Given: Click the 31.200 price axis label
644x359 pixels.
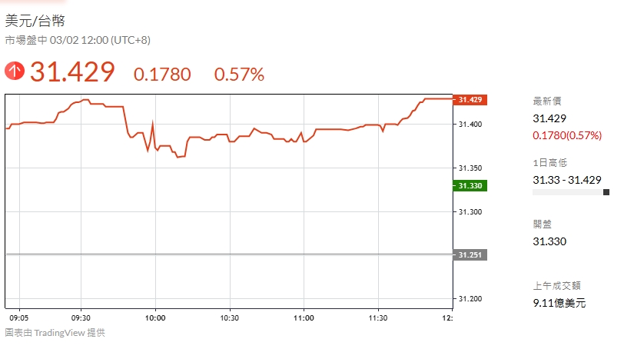Looking at the screenshot, I should [470, 298].
